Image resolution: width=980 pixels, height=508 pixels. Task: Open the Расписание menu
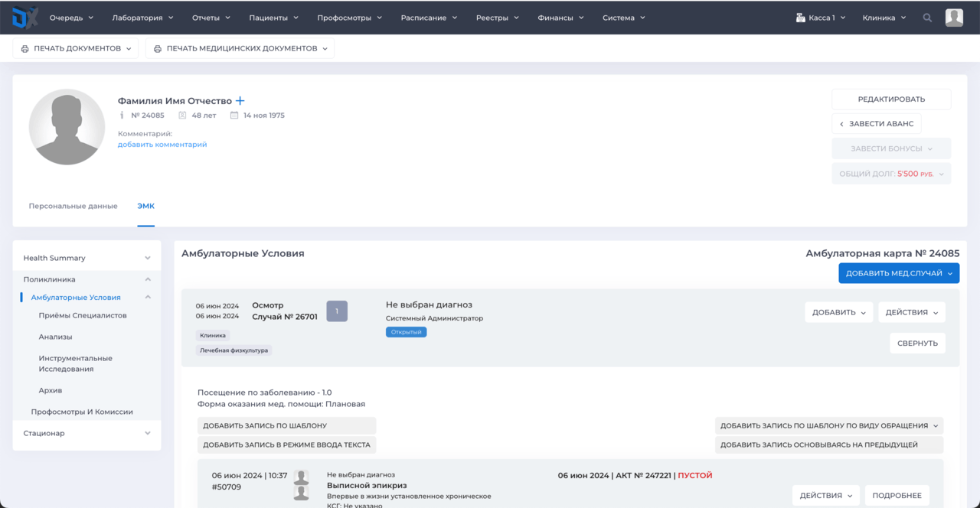[429, 18]
